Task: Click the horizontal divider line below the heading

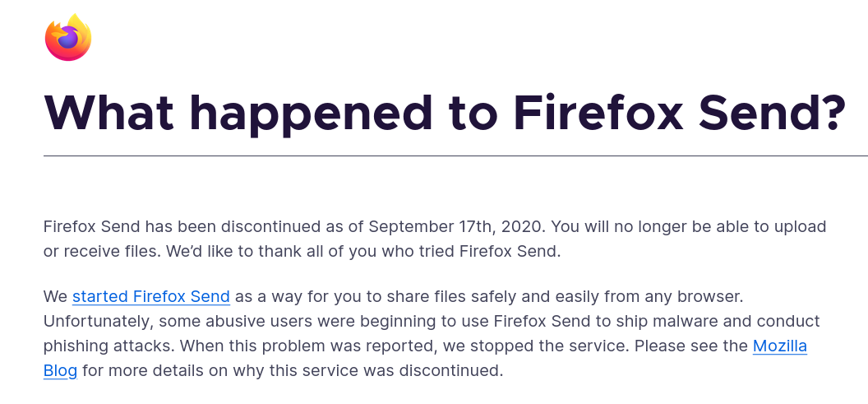Action: [x=455, y=156]
